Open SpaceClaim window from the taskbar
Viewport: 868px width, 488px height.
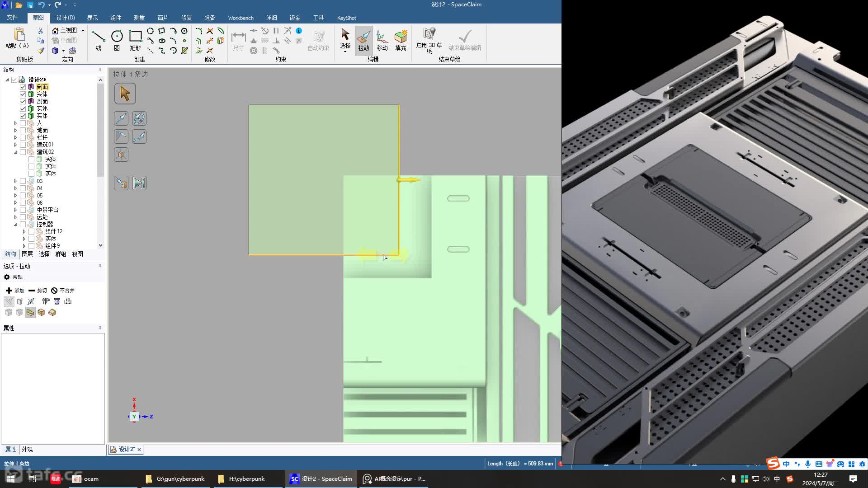tap(321, 479)
